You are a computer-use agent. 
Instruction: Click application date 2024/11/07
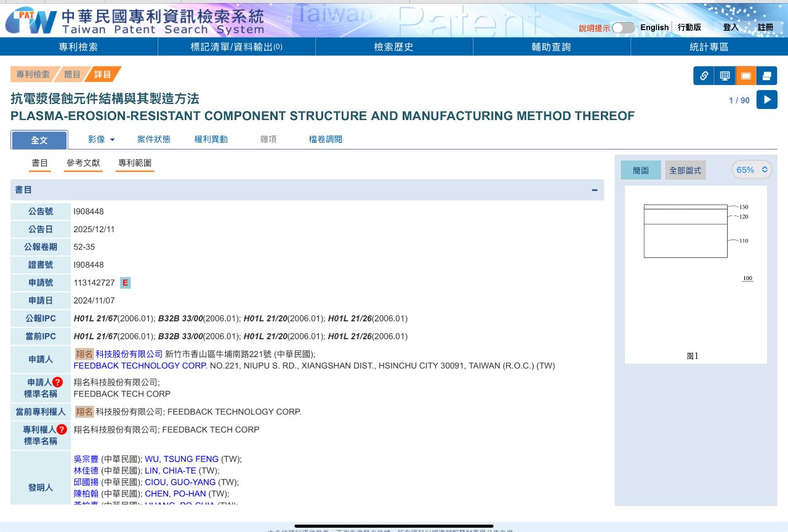click(94, 300)
